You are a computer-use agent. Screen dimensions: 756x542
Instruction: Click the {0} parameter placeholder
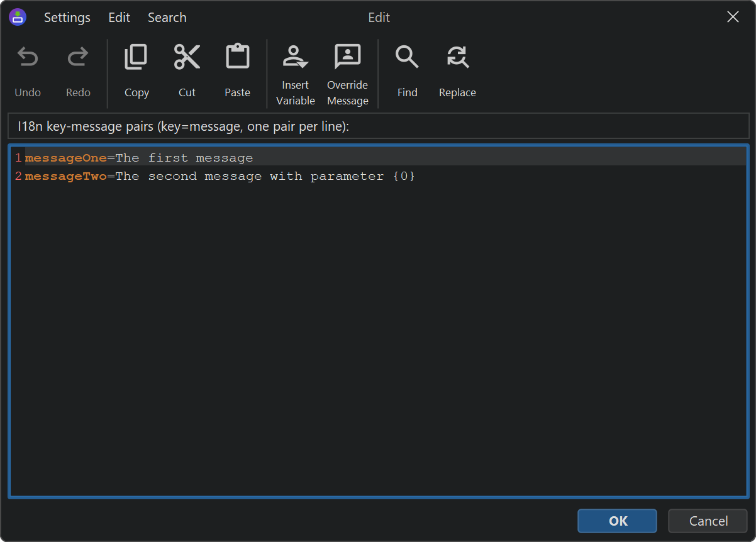click(x=404, y=177)
